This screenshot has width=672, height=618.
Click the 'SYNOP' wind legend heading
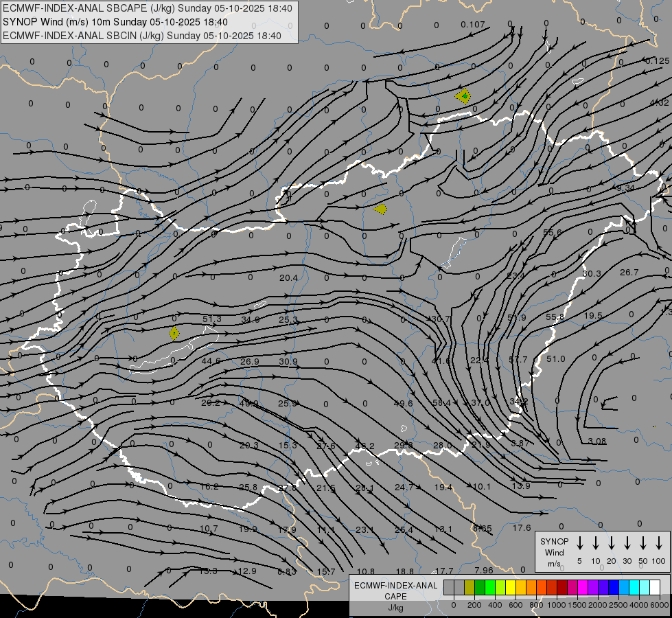coord(554,541)
